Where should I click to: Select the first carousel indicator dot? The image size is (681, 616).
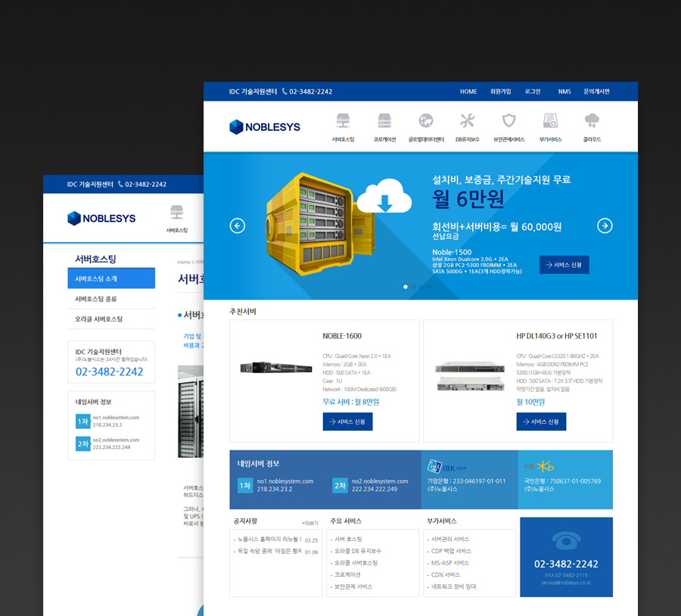[x=406, y=287]
